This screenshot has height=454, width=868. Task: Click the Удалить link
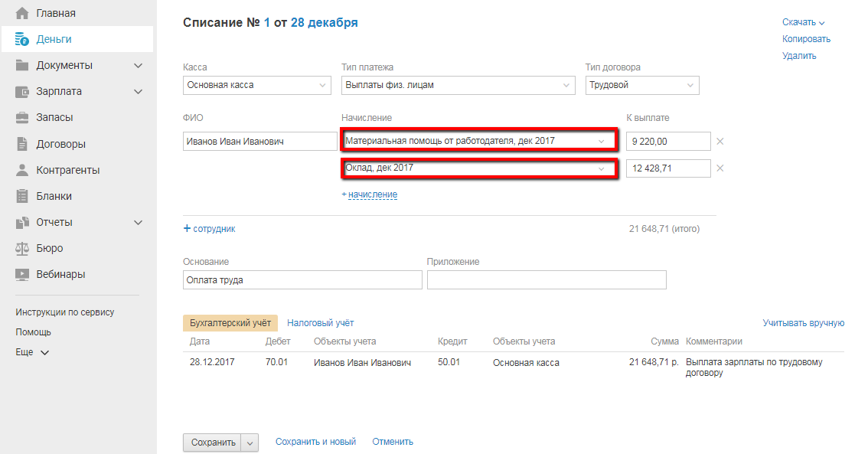[799, 55]
